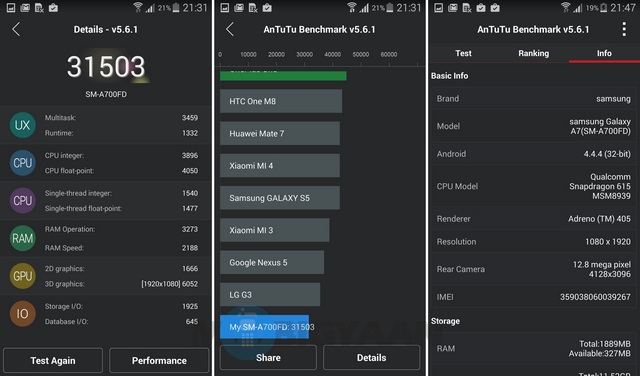Image resolution: width=640 pixels, height=376 pixels.
Task: Tap the 2D graphics row
Action: 122,269
